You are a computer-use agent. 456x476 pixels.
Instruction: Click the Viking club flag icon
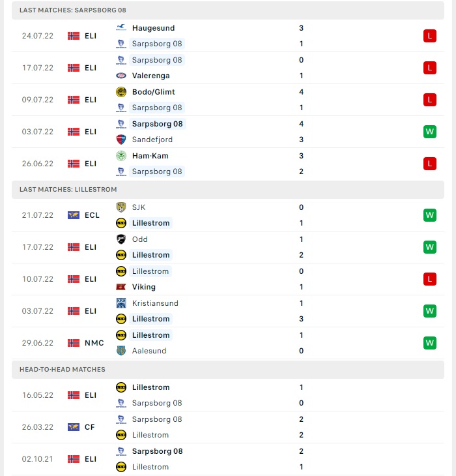click(x=121, y=287)
